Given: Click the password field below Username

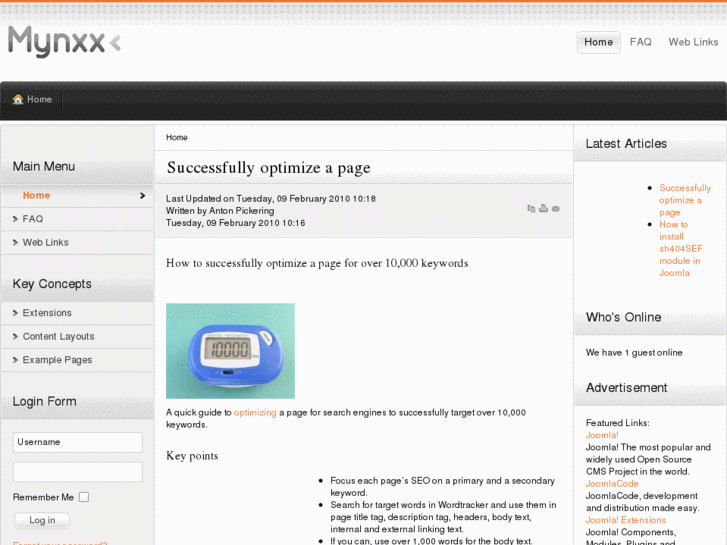Looking at the screenshot, I should pyautogui.click(x=77, y=472).
